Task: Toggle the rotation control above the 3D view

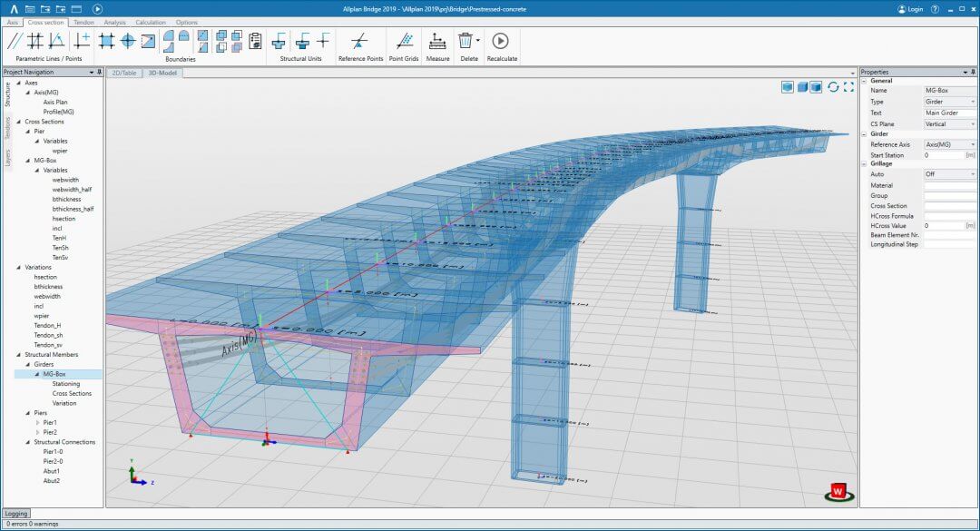Action: pos(832,87)
